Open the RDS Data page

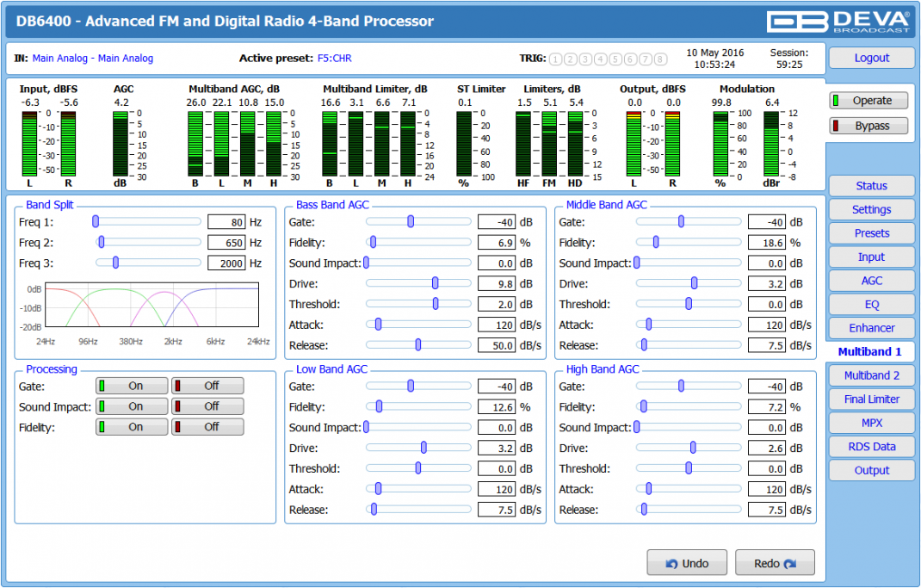click(x=871, y=447)
